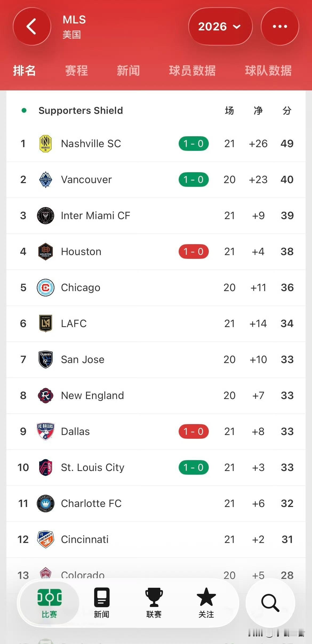Open the 关注 star favorites icon
The height and width of the screenshot is (644, 312).
(x=206, y=603)
